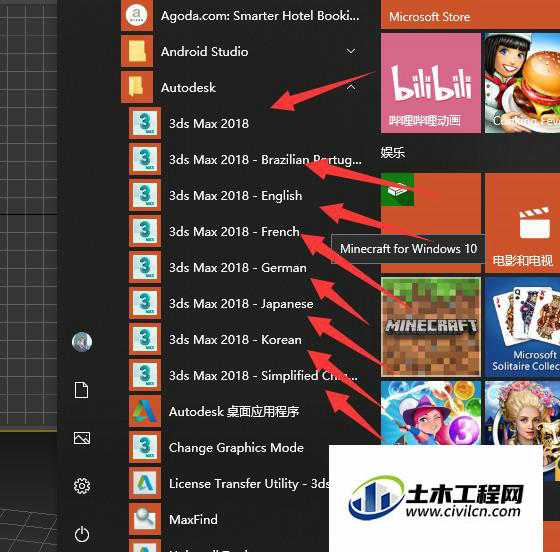560x552 pixels.
Task: Click the Android Studio folder icon
Action: click(x=137, y=51)
